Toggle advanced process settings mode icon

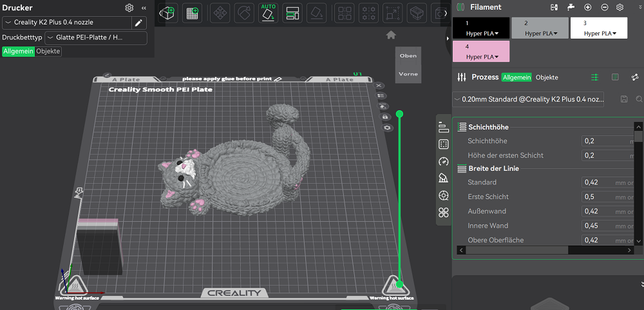pos(594,77)
